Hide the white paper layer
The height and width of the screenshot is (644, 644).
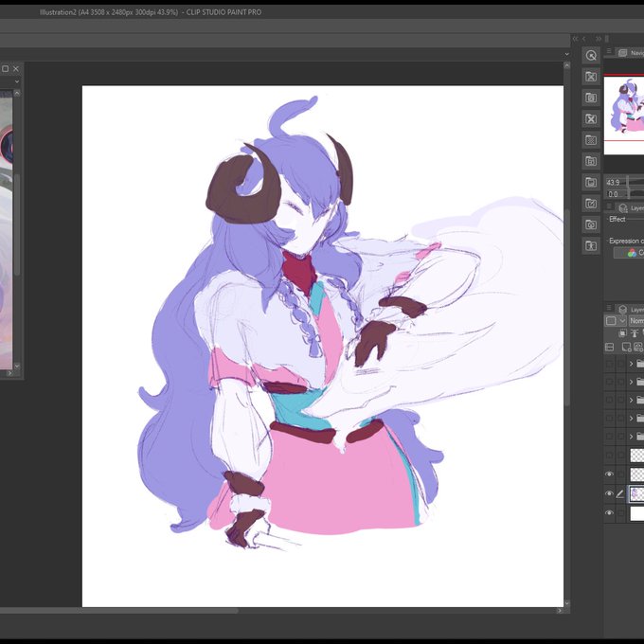tap(609, 512)
